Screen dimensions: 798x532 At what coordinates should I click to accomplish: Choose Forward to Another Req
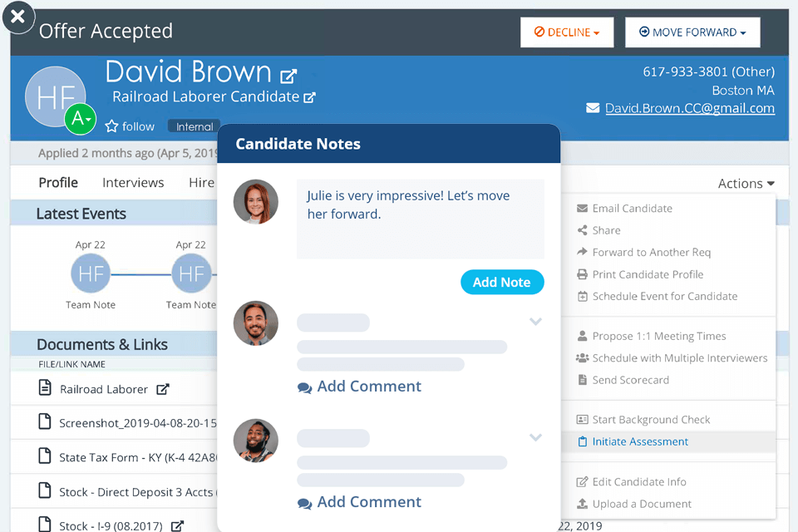click(652, 252)
